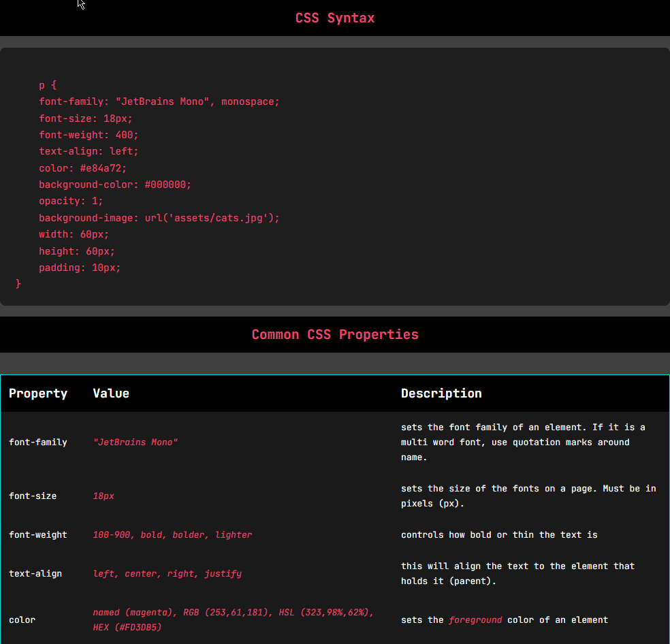Click the 'opacity: 1;' code line
The width and height of the screenshot is (670, 644).
point(71,201)
